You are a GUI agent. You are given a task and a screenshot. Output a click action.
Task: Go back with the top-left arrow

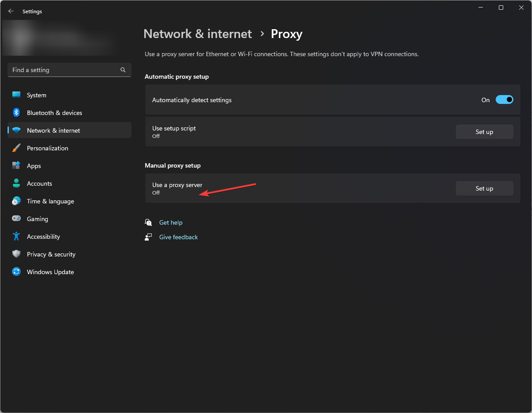click(11, 11)
